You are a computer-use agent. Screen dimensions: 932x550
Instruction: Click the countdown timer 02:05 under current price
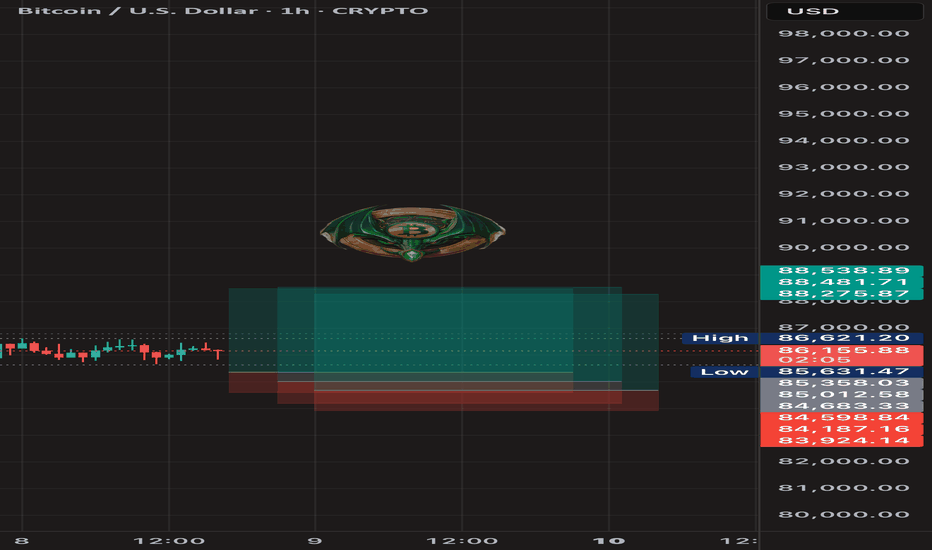pos(814,360)
